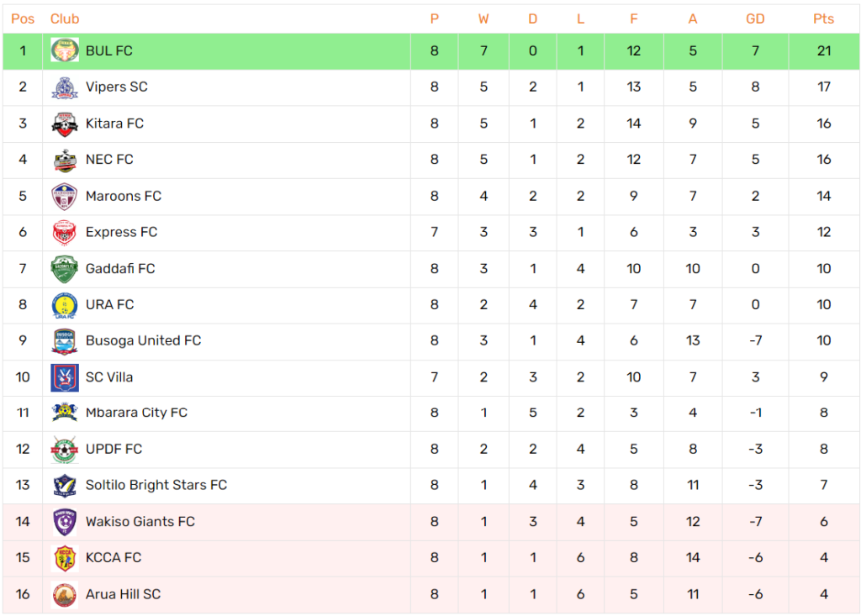Select the KCCA FC yellow badge

pyautogui.click(x=65, y=558)
